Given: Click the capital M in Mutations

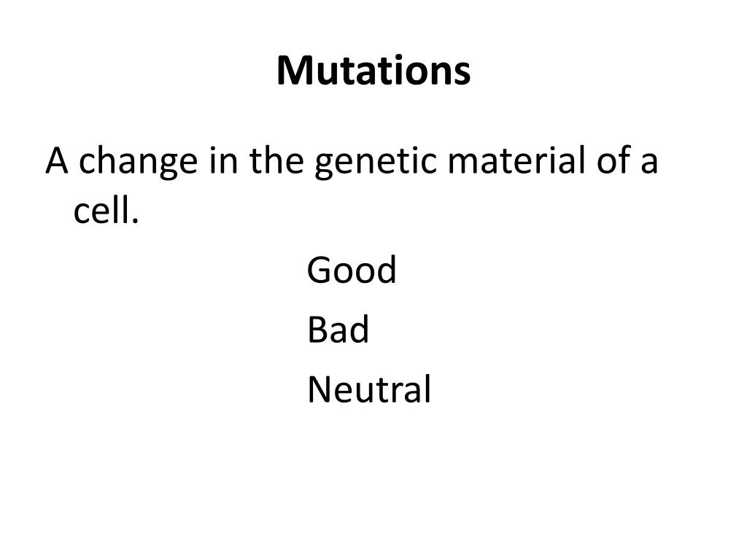Looking at the screenshot, I should point(292,71).
